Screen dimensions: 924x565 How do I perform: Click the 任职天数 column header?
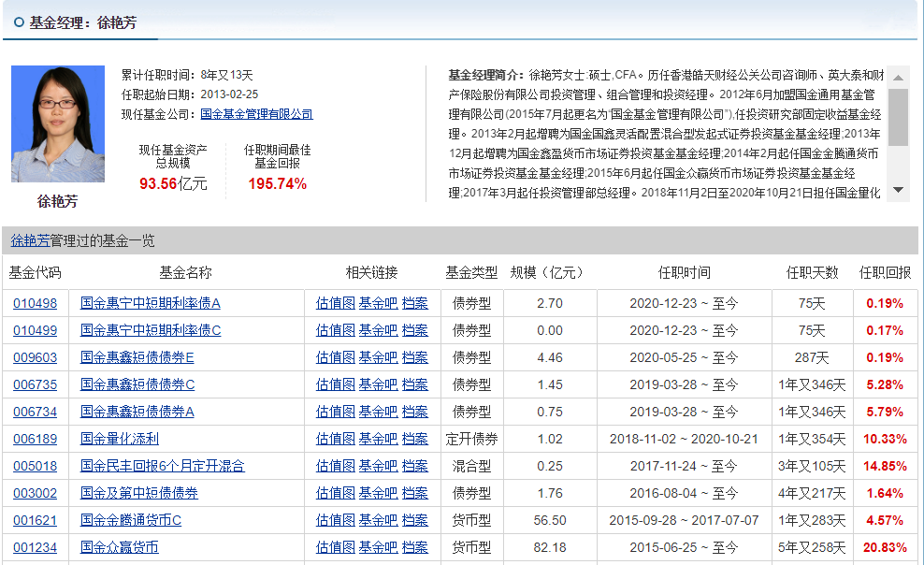point(812,273)
